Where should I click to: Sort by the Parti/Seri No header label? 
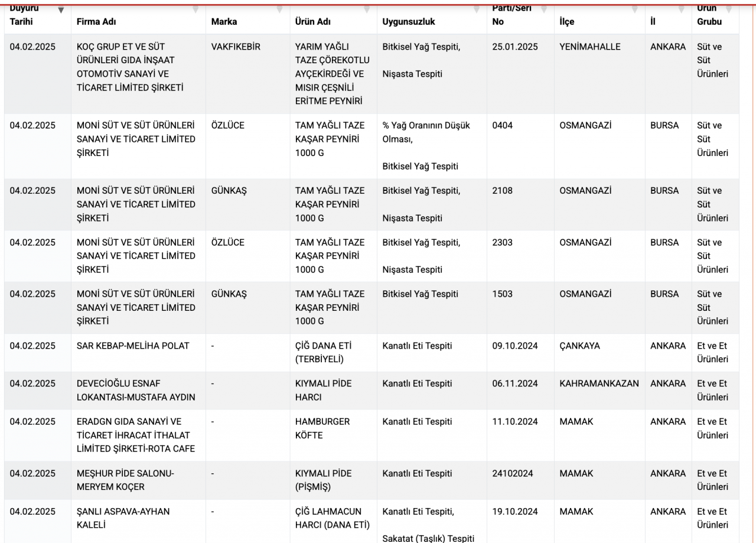pyautogui.click(x=512, y=15)
